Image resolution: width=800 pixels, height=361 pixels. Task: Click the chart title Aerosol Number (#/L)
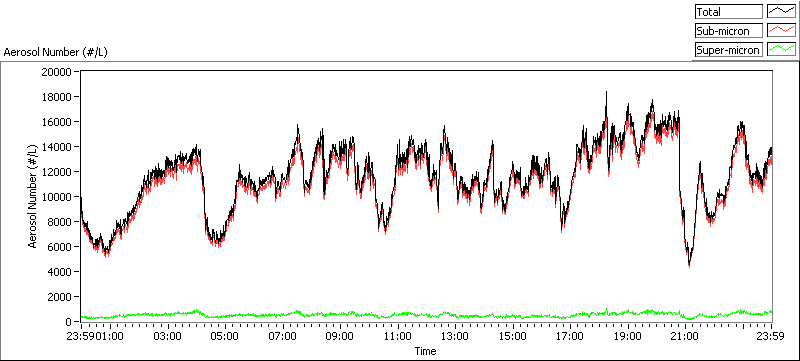tap(56, 52)
